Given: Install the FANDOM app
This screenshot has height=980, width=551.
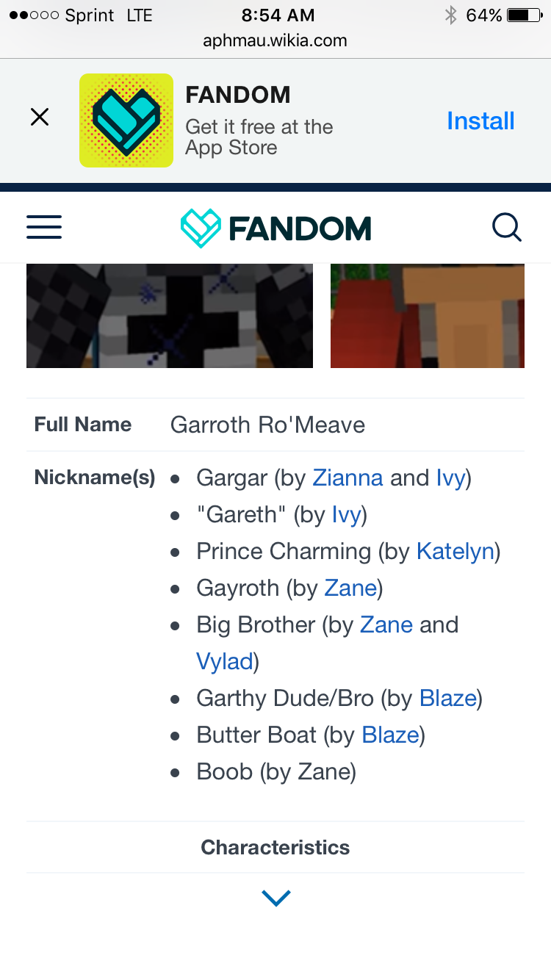Looking at the screenshot, I should coord(480,121).
